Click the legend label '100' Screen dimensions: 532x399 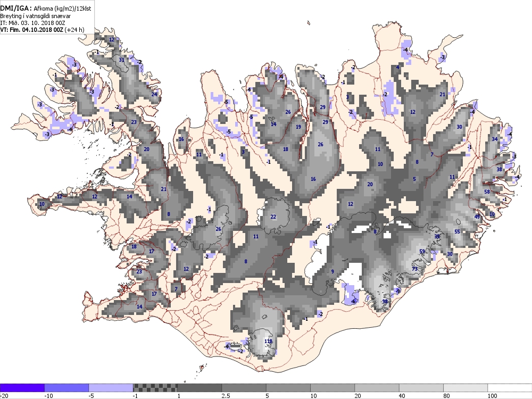click(492, 396)
